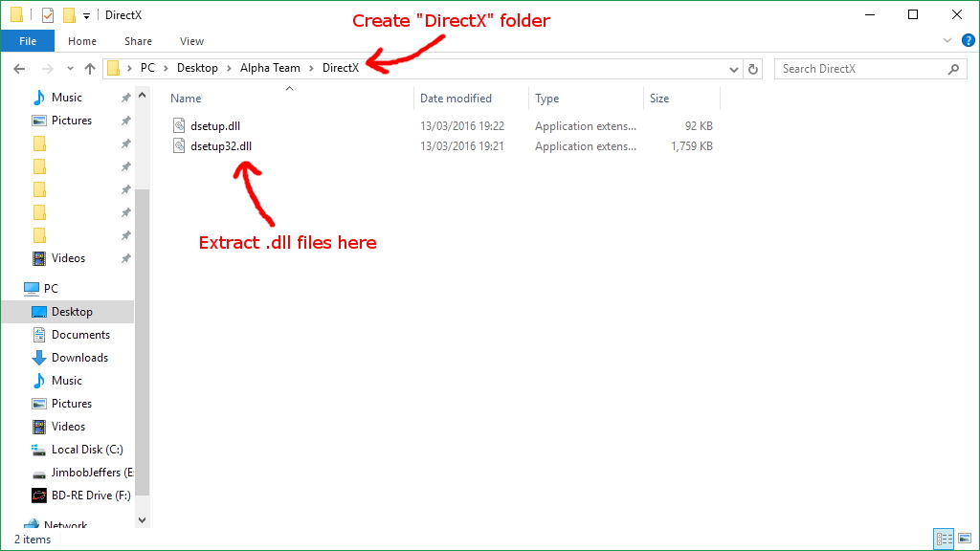Expand the address bar history dropdown
This screenshot has height=551, width=980.
point(734,69)
